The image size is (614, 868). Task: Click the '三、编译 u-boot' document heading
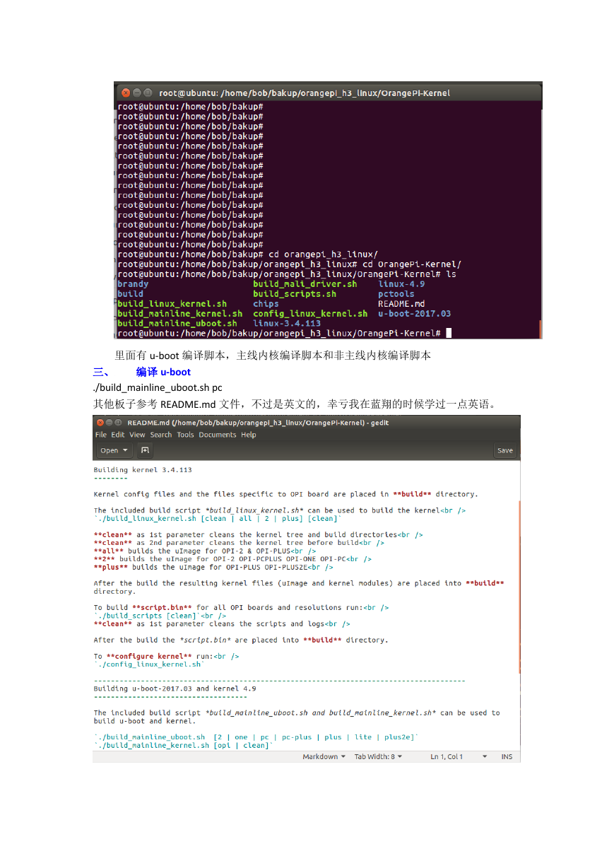click(142, 372)
